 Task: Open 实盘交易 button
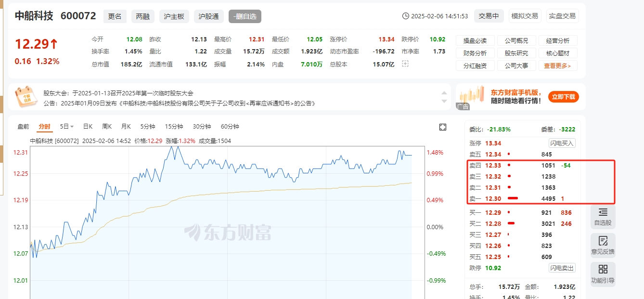pyautogui.click(x=562, y=16)
